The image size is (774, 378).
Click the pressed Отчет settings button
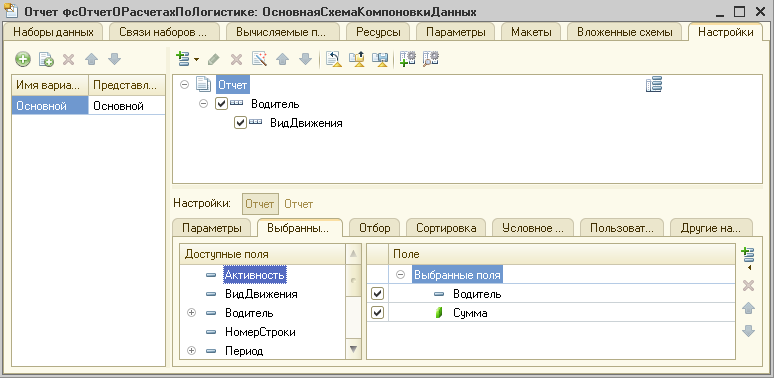[x=260, y=204]
